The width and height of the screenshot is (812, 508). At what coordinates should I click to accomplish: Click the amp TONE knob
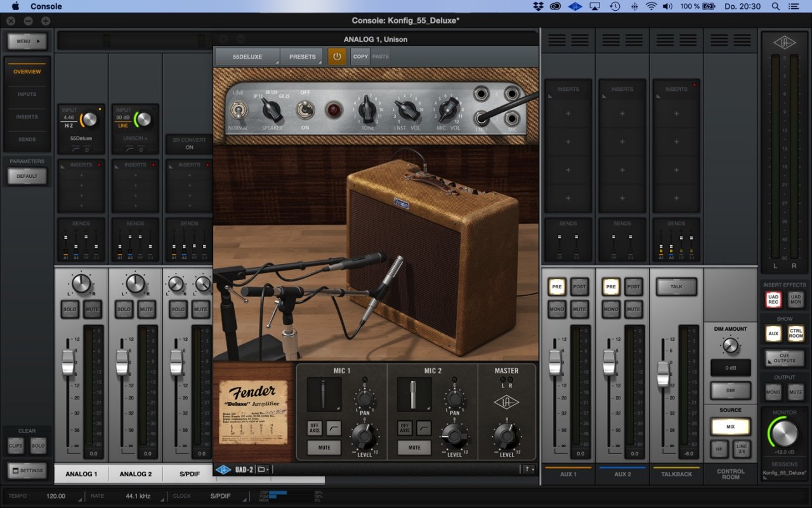(367, 110)
